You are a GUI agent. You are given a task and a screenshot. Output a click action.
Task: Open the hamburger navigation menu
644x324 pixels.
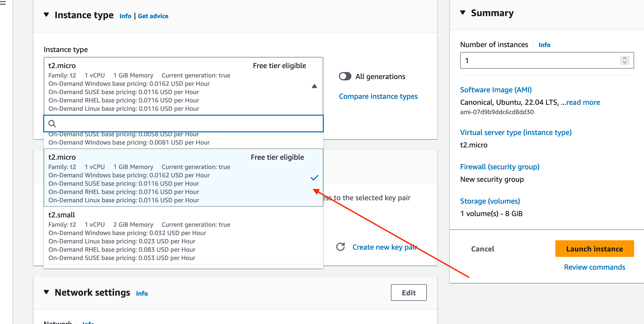click(x=3, y=3)
